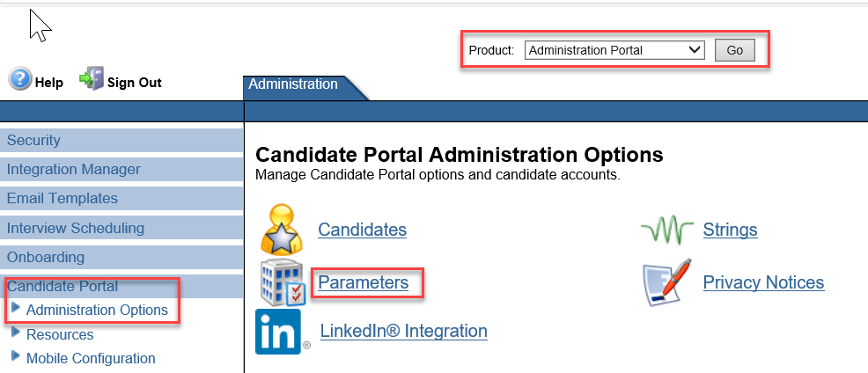Click the Parameters building checklist icon
Screen dimensions: 868x373
pos(283,282)
